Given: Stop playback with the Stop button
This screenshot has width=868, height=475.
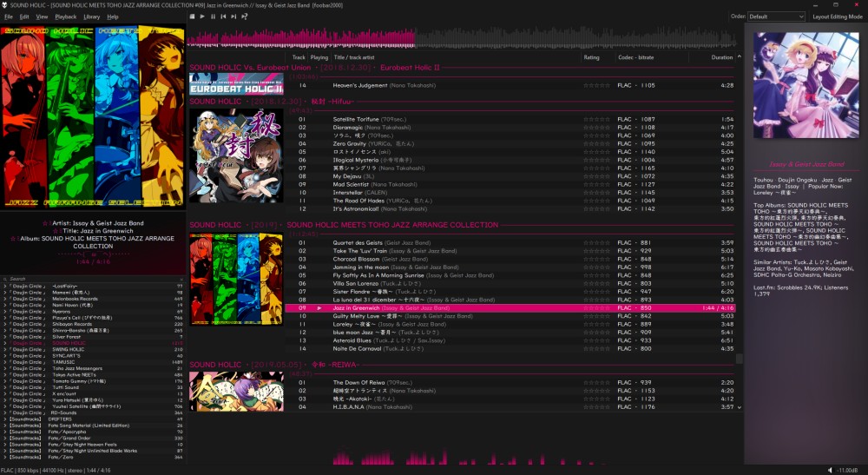Looking at the screenshot, I should tap(192, 16).
